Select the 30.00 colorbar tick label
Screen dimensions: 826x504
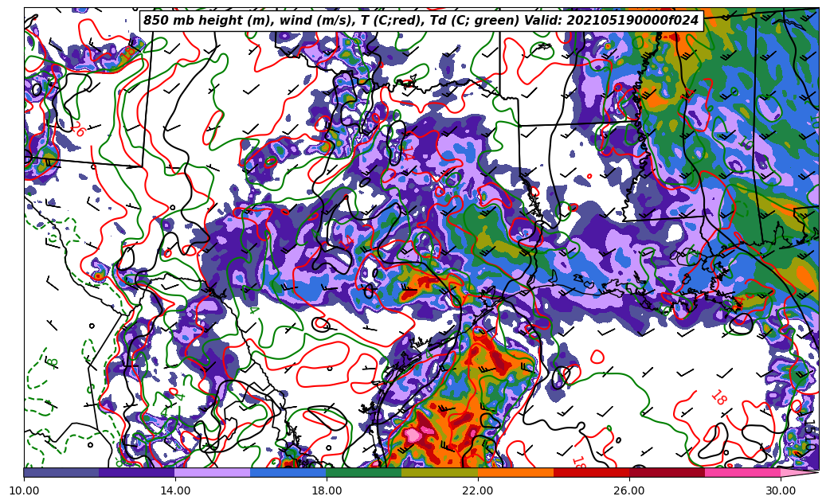tap(781, 490)
